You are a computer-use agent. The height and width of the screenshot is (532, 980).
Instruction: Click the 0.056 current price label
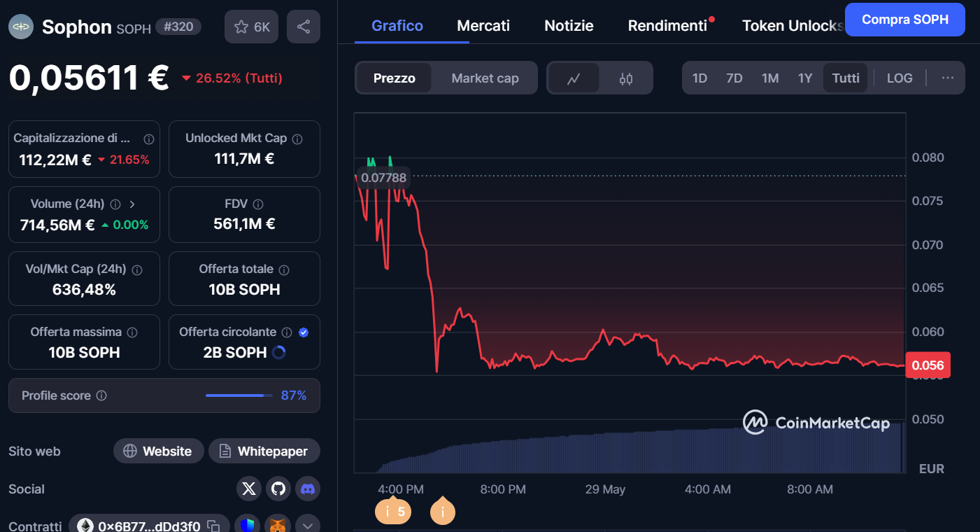tap(928, 365)
